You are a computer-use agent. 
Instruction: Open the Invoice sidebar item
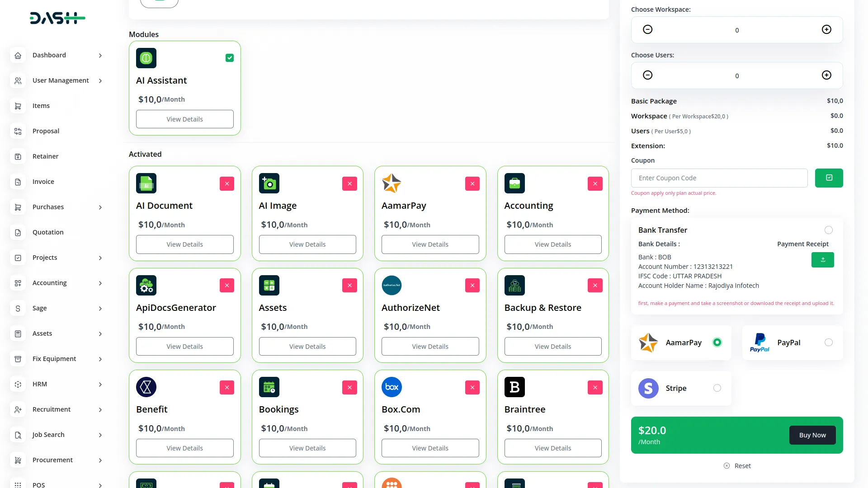(43, 182)
